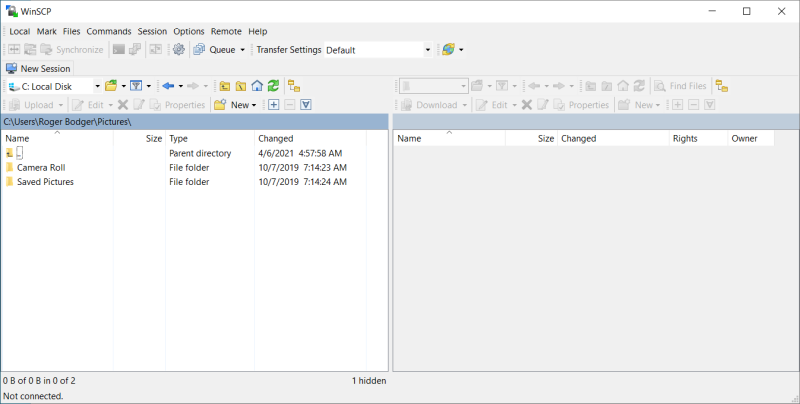Open the Session menu
This screenshot has width=800, height=404.
152,31
